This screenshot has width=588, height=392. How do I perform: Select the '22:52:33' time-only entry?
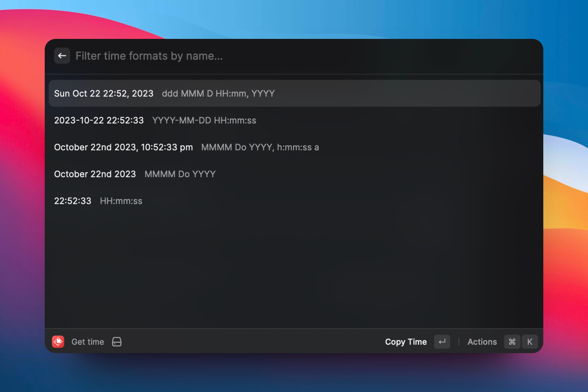click(x=73, y=201)
